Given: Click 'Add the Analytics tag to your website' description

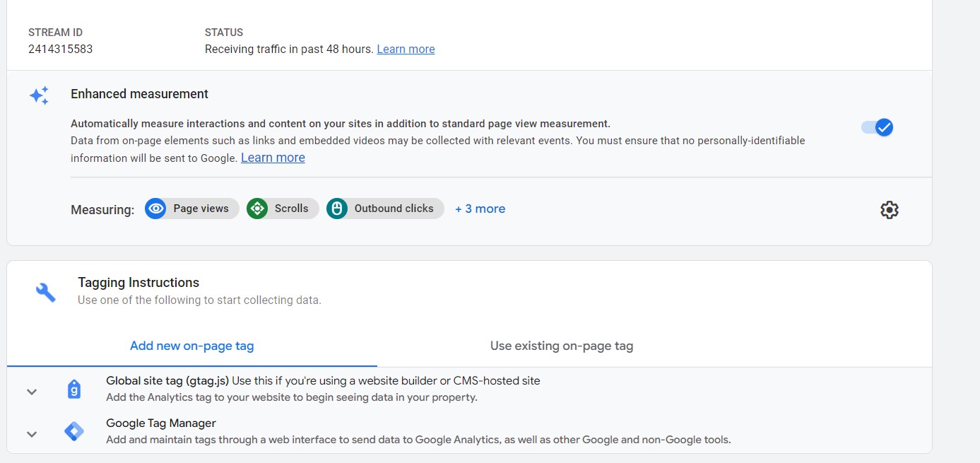Looking at the screenshot, I should (x=292, y=397).
